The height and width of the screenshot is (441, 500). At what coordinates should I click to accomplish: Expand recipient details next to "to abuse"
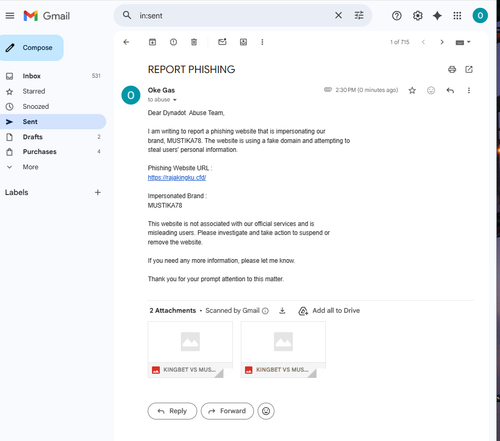click(x=175, y=100)
